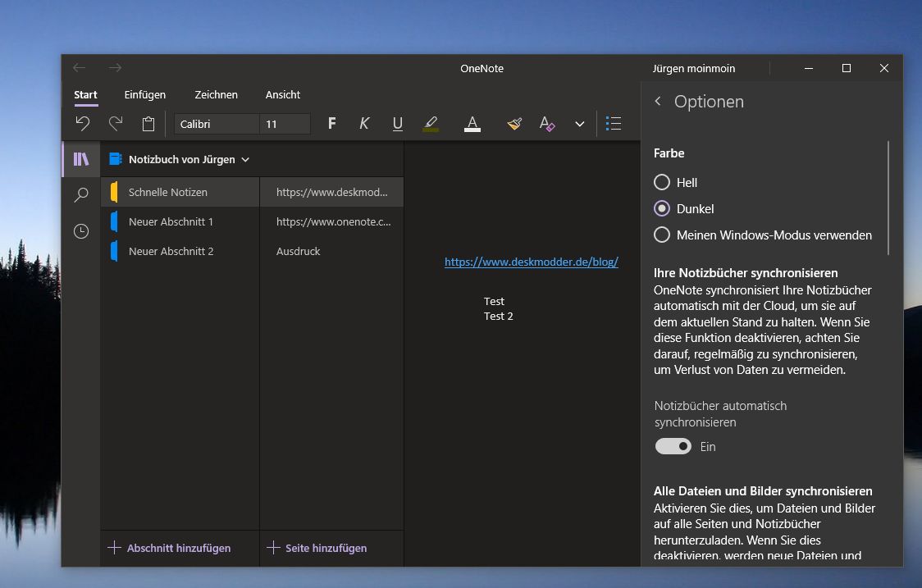This screenshot has height=588, width=922.
Task: Click Seite hinzufügen to add page
Action: [x=317, y=548]
